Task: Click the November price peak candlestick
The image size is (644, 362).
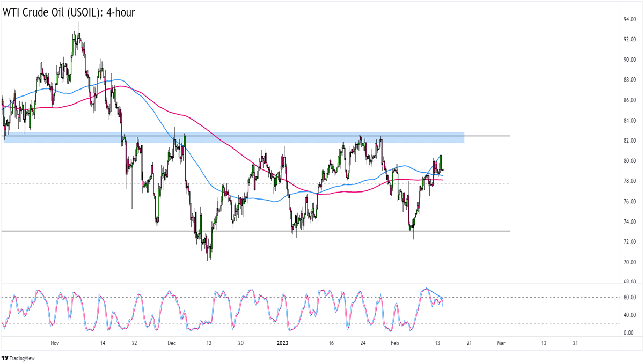Action: 79,33
